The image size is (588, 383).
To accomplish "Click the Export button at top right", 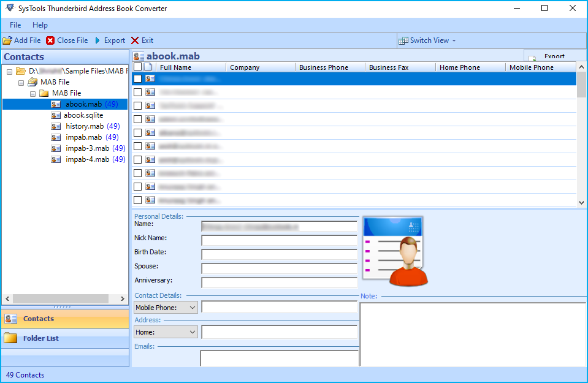I will point(554,56).
